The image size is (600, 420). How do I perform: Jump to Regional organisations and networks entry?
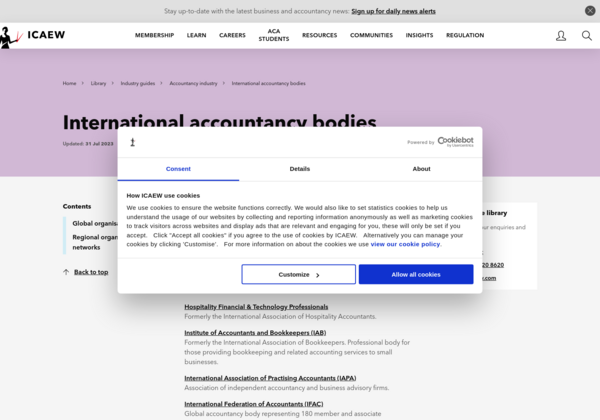coord(95,242)
